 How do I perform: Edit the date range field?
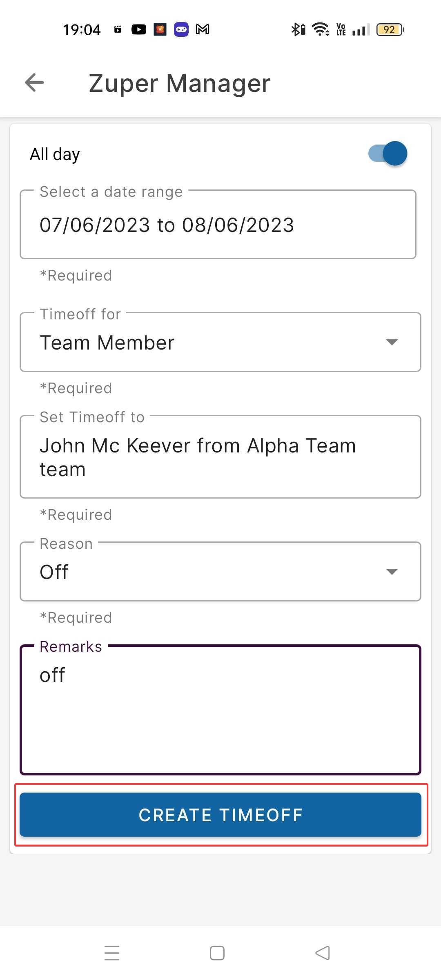point(218,225)
